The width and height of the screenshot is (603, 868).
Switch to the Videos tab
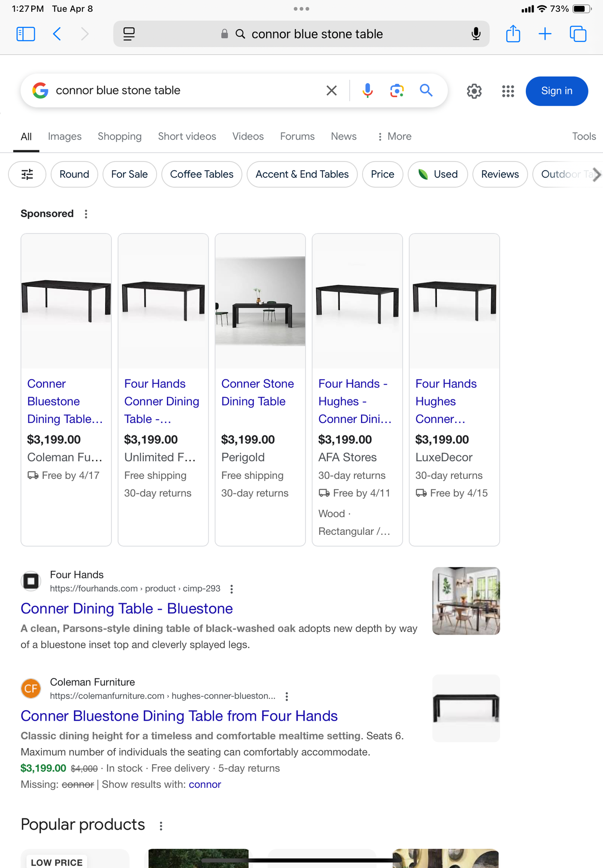pos(248,137)
